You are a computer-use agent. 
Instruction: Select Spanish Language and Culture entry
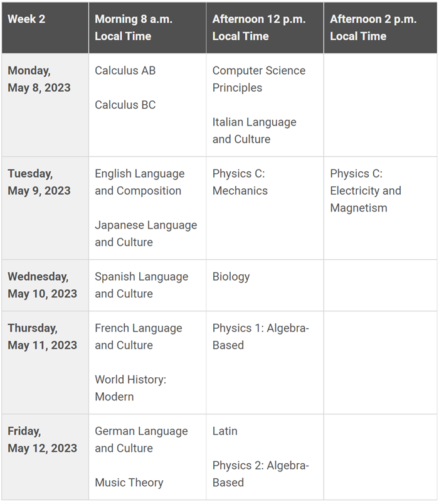(x=141, y=285)
